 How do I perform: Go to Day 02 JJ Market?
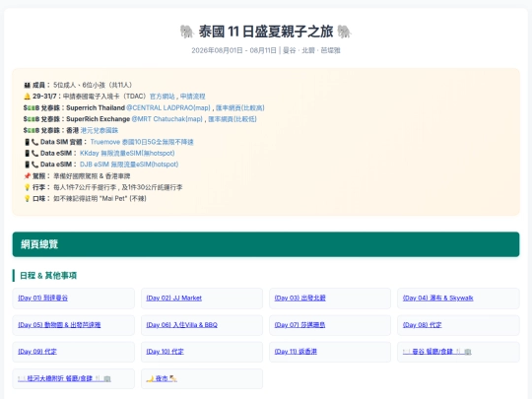(173, 298)
